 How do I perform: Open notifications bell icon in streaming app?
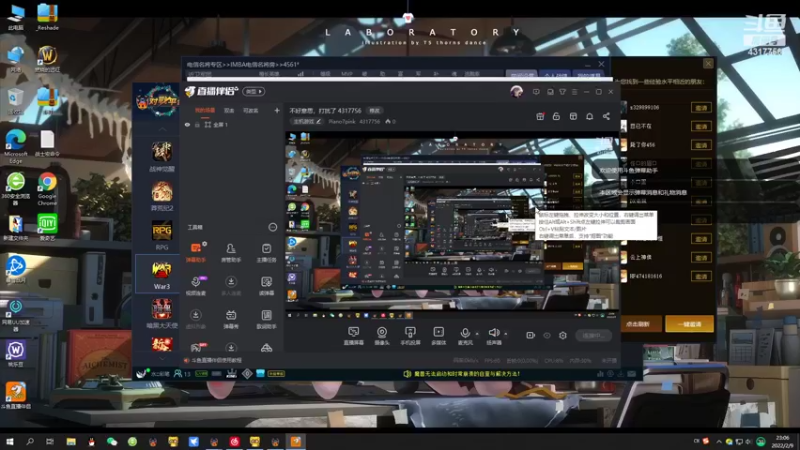pos(589,116)
